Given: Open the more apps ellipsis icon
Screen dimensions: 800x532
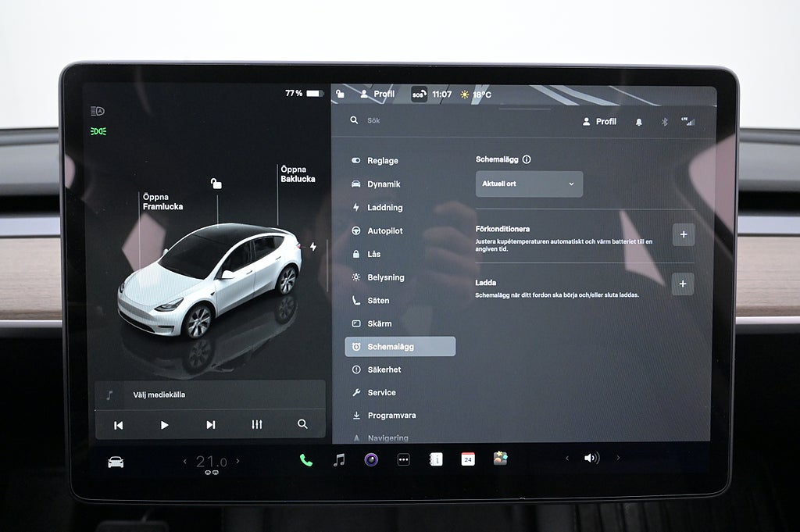Looking at the screenshot, I should click(x=403, y=460).
